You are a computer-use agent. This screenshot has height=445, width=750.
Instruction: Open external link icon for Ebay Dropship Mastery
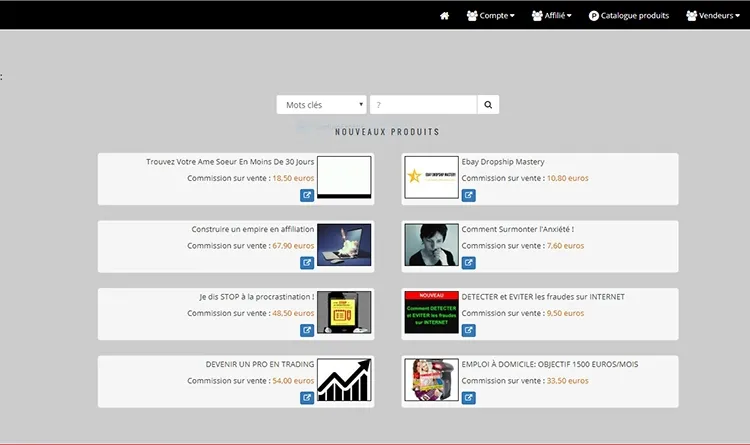[x=468, y=195]
